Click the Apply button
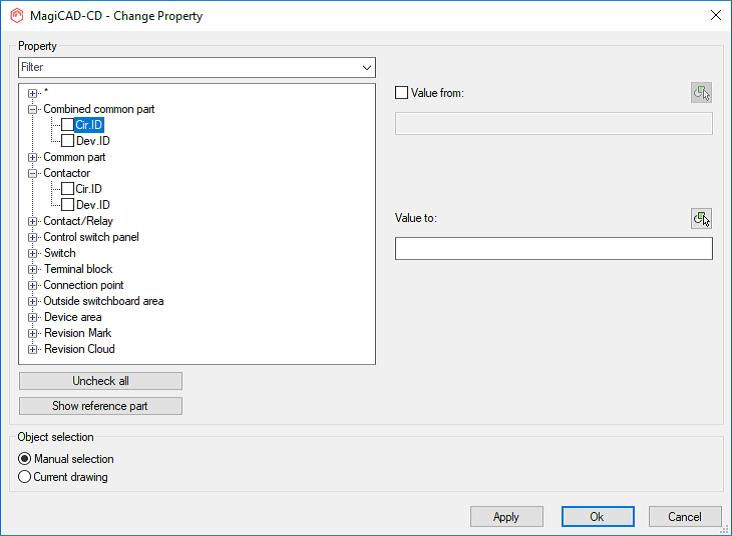This screenshot has height=536, width=732. point(507,516)
